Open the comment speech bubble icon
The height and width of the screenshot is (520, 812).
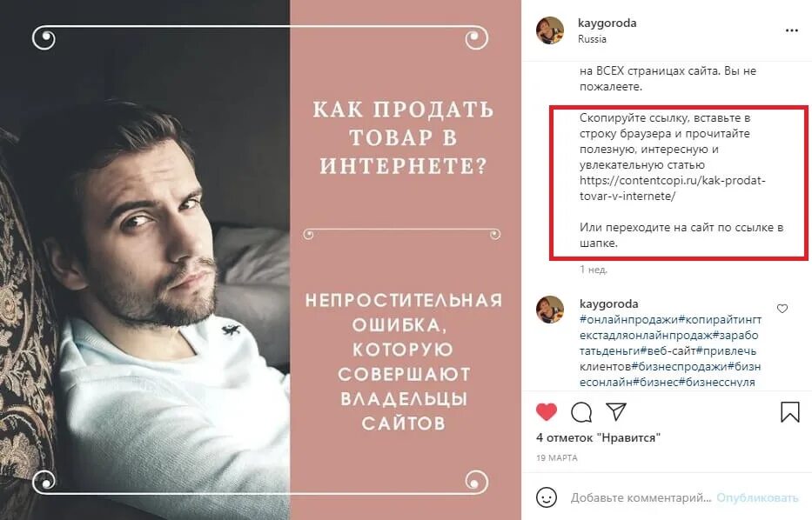click(x=581, y=412)
